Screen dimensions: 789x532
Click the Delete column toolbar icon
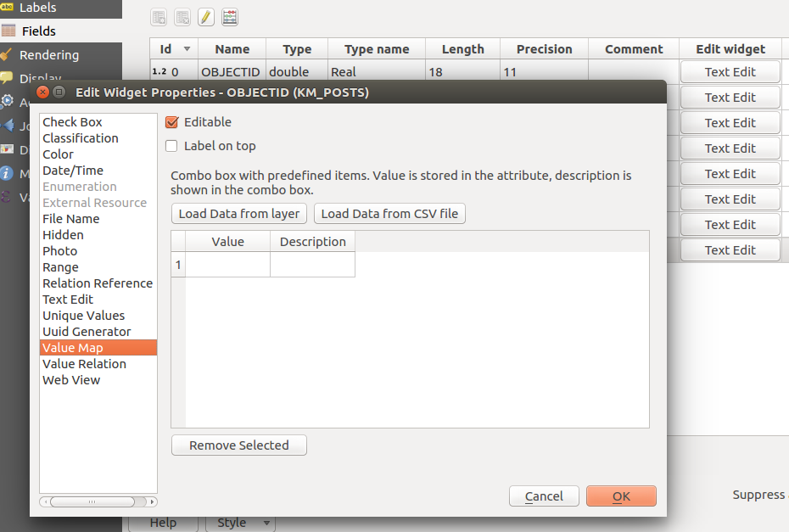tap(182, 17)
